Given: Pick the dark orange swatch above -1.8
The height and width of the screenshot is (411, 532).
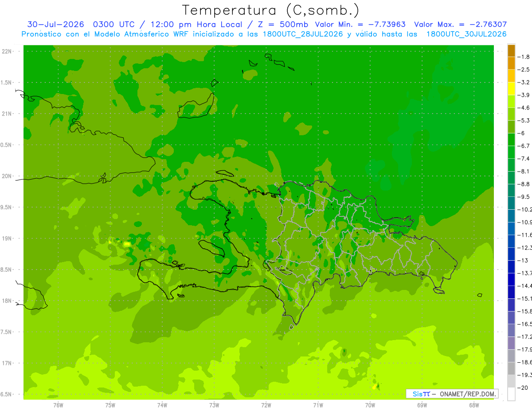Looking at the screenshot, I should click(511, 51).
